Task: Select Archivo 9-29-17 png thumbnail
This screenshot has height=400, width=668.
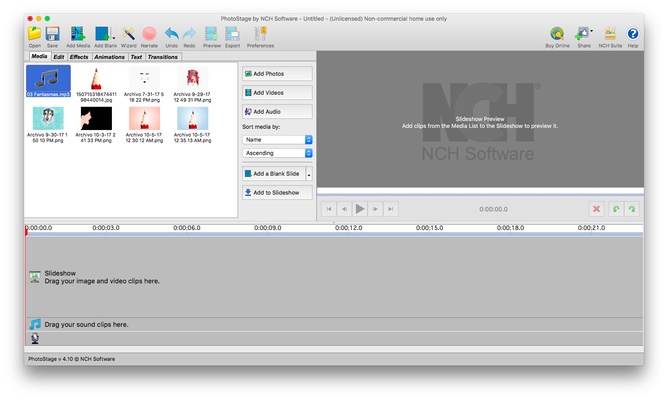Action: (192, 84)
